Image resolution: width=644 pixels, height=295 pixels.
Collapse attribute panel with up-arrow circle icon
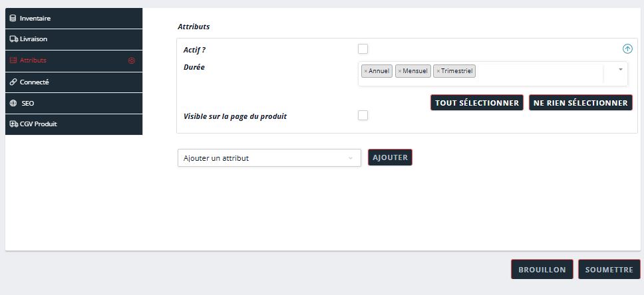click(627, 49)
